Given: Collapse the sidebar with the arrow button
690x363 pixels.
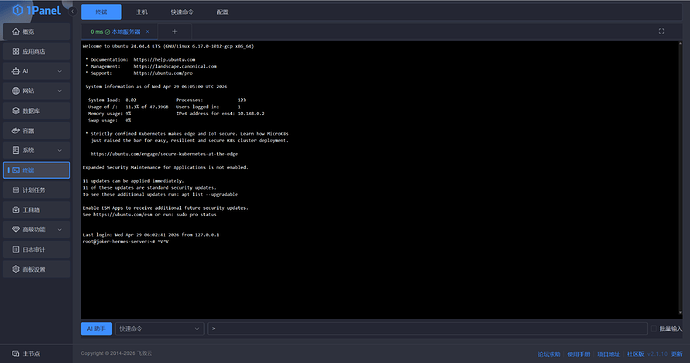Looking at the screenshot, I should point(73,11).
